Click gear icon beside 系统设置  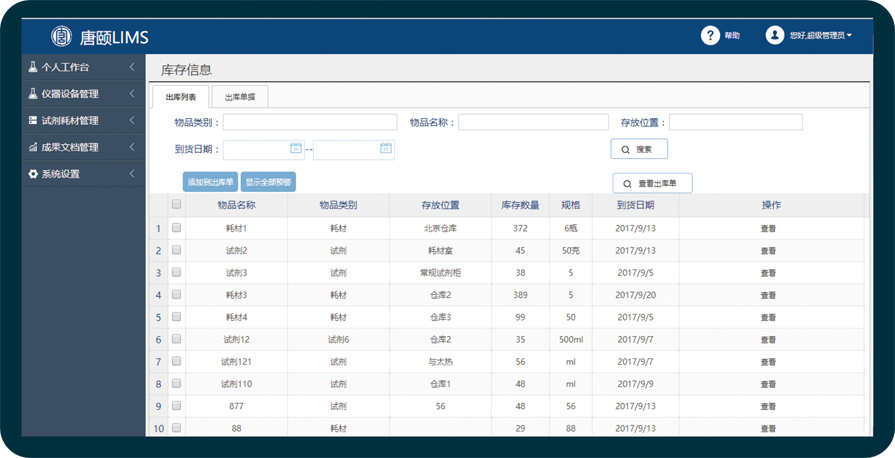pos(33,174)
